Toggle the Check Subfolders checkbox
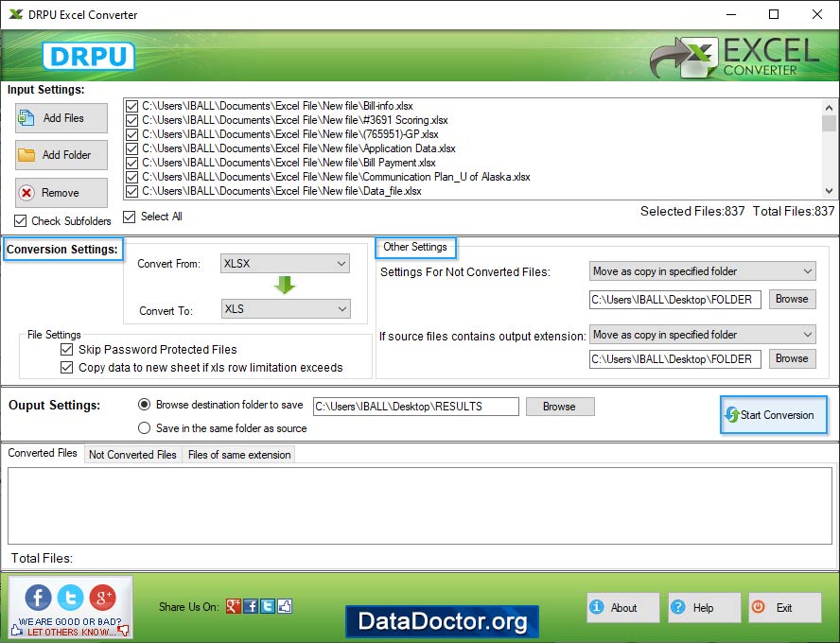 21,220
